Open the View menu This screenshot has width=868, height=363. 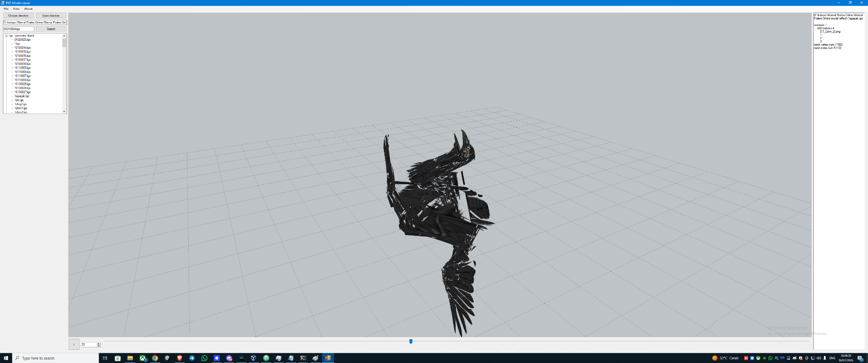click(16, 9)
